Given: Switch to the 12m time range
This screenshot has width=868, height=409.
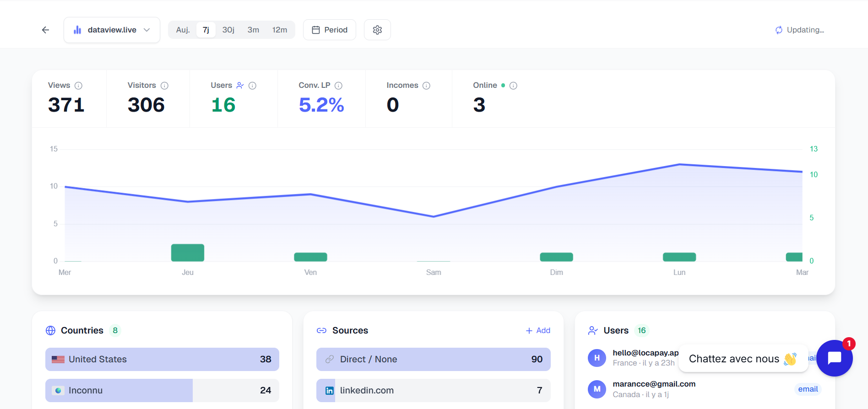Looking at the screenshot, I should click(x=279, y=30).
